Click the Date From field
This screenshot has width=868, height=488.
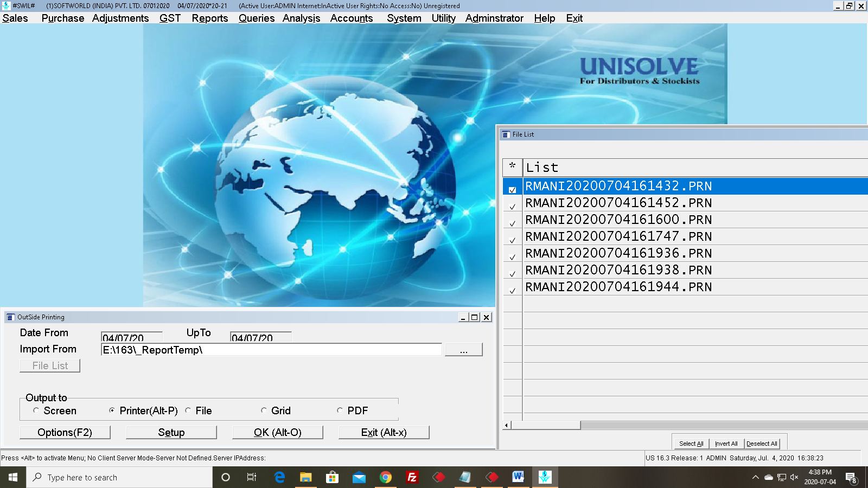click(x=132, y=337)
